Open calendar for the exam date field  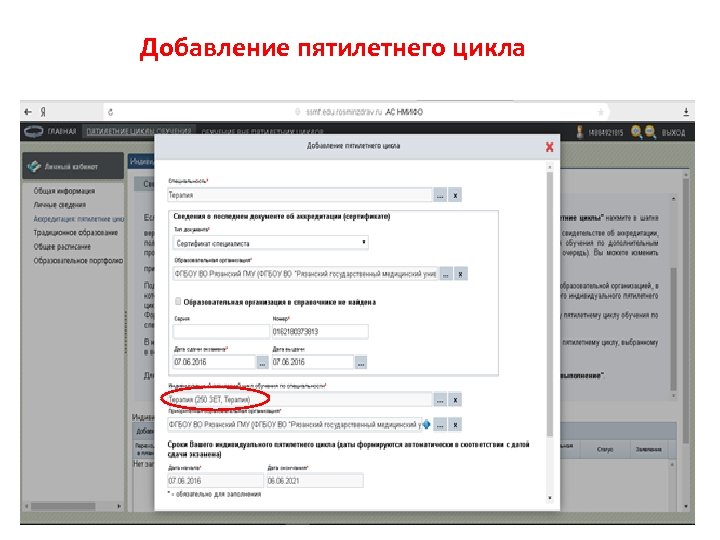[x=262, y=362]
